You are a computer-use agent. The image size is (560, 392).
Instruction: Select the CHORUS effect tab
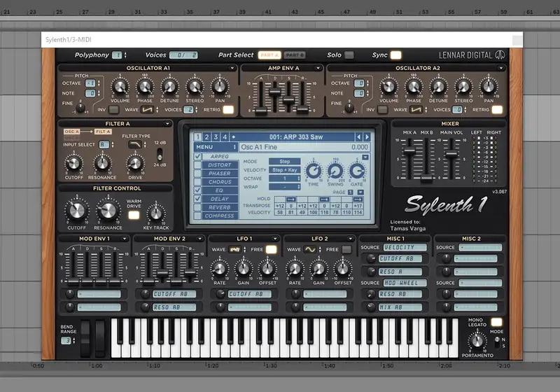coord(219,182)
